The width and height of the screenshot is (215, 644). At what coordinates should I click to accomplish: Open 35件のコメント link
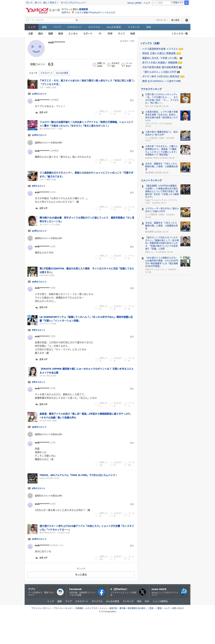tap(39, 282)
